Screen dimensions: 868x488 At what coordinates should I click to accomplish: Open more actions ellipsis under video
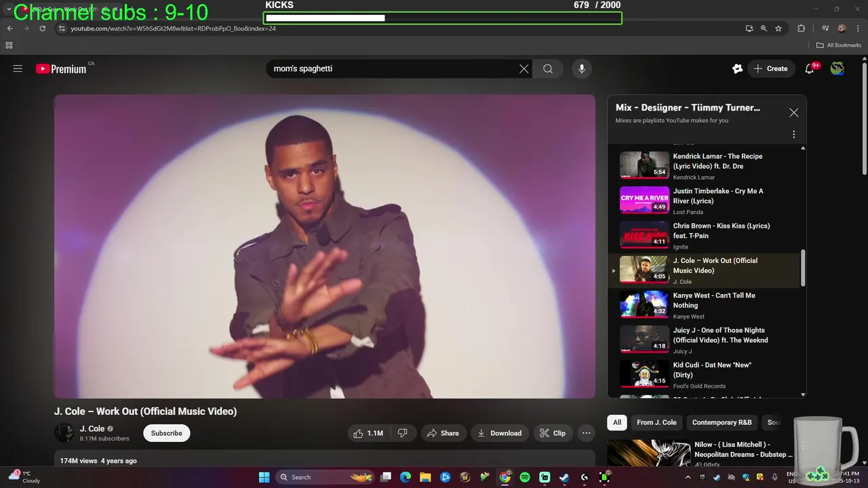coord(587,433)
